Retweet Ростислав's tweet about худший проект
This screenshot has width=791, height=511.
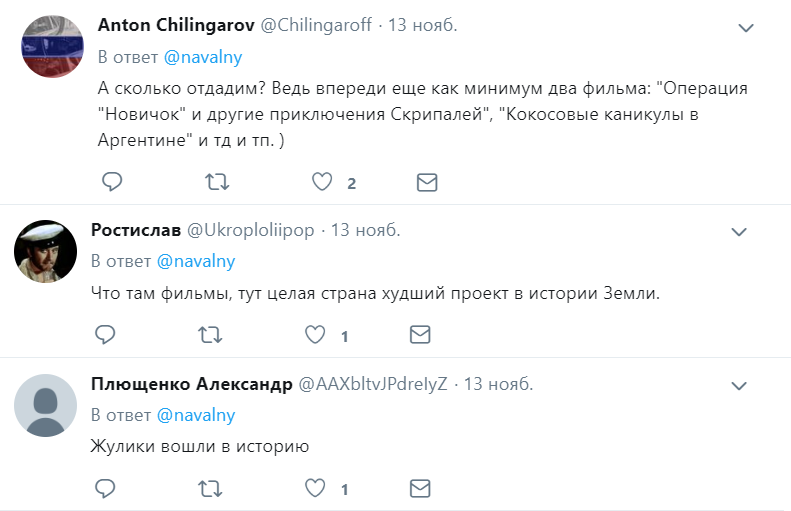click(x=210, y=335)
